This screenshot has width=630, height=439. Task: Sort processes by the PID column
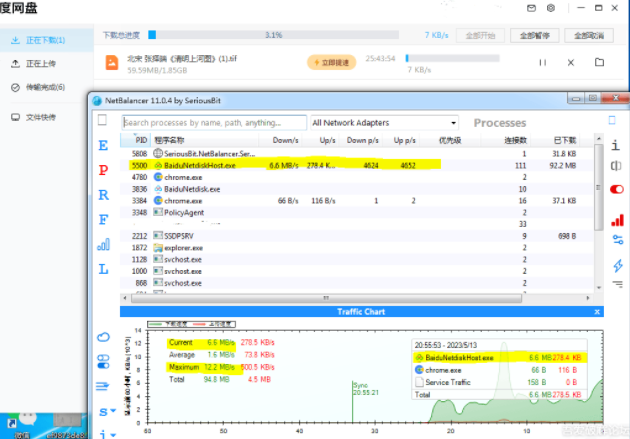tap(141, 140)
